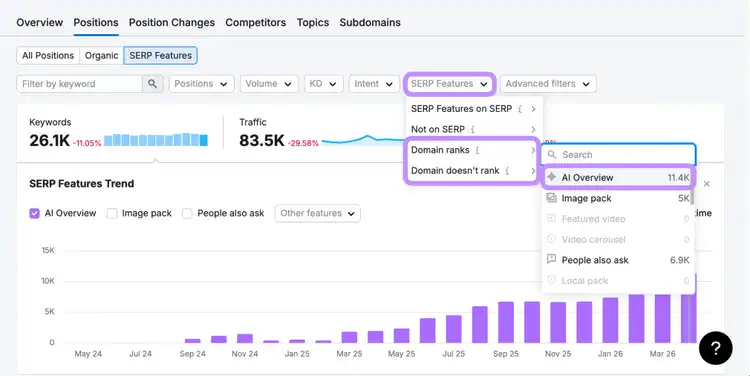
Task: Check the People also ask checkbox
Action: [188, 213]
